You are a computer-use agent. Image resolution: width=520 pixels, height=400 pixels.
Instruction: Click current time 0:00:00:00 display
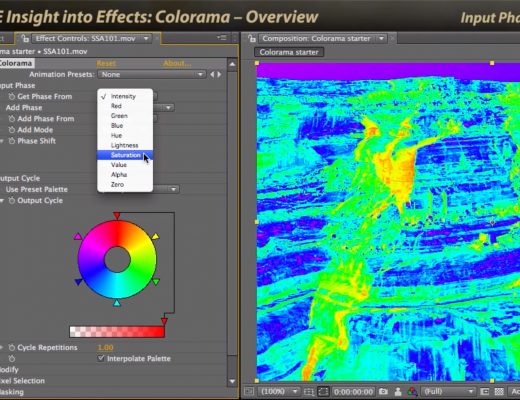[353, 391]
